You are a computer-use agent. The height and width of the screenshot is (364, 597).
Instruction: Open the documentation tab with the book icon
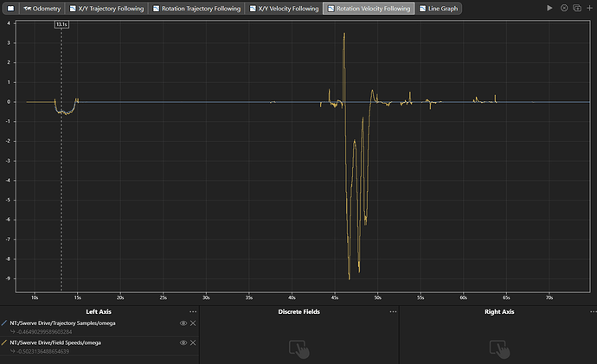click(10, 9)
